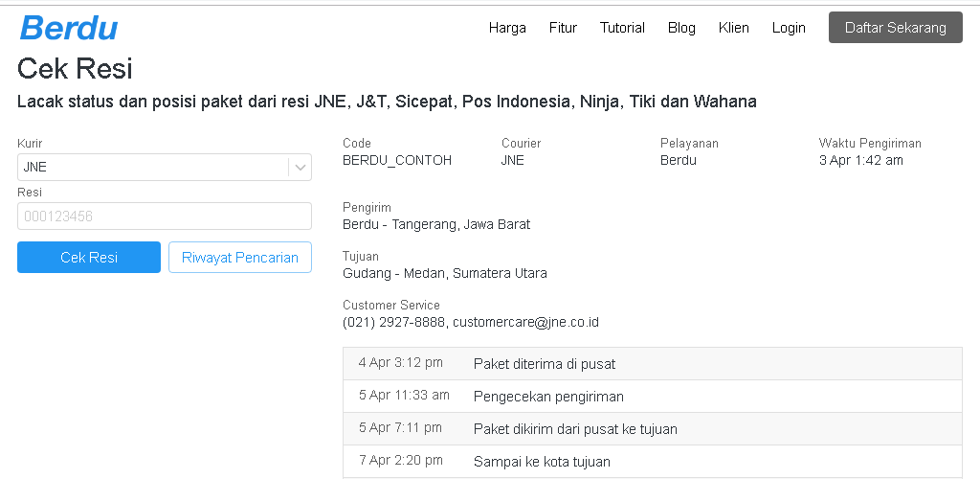Screen dimensions: 980x479
Task: Go to the Fitur page
Action: [563, 28]
